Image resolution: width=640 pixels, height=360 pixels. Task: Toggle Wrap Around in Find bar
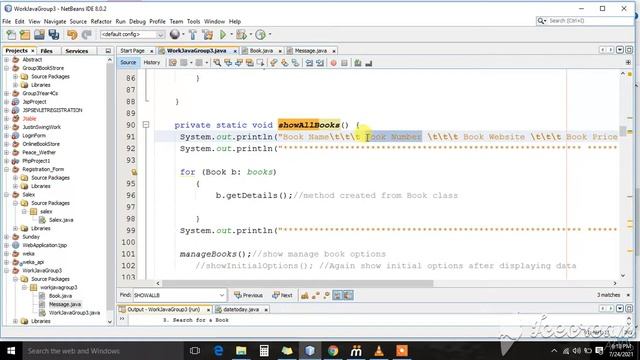348,295
